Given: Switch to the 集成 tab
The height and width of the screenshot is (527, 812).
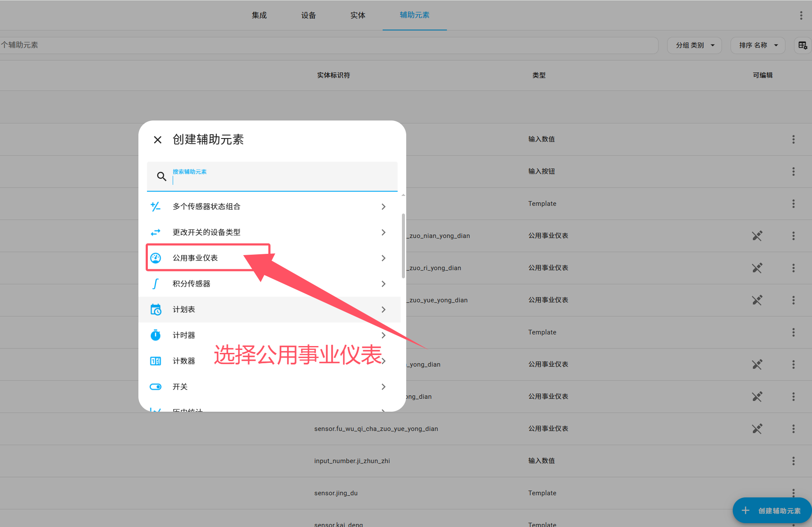Looking at the screenshot, I should click(259, 15).
